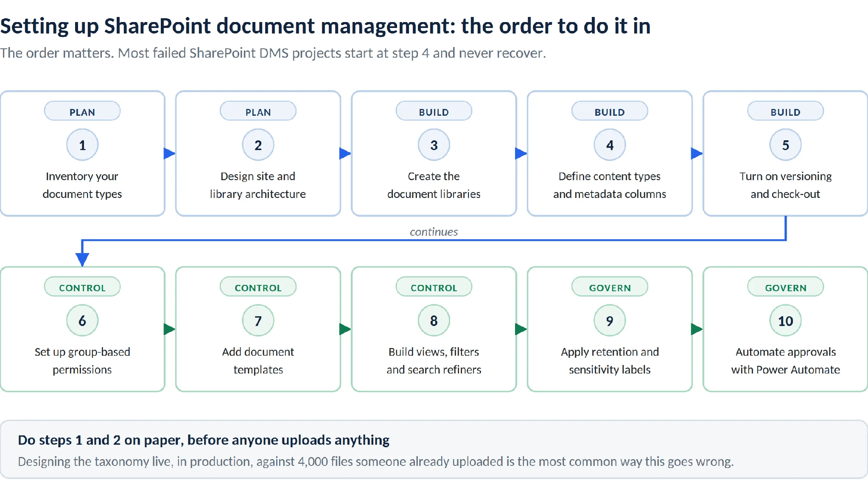Screen dimensions: 868x496
Task: Click the CONTROL badge above step 6
Action: (x=82, y=287)
